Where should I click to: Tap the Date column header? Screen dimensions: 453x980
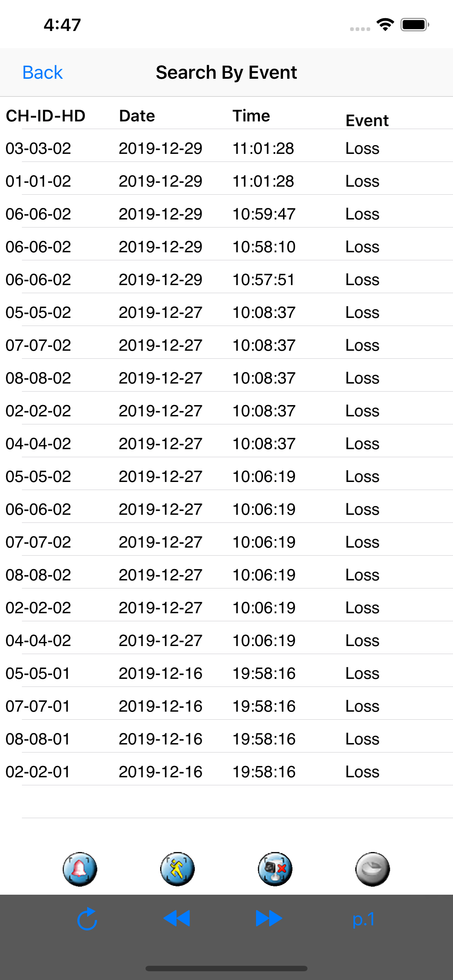pos(137,115)
